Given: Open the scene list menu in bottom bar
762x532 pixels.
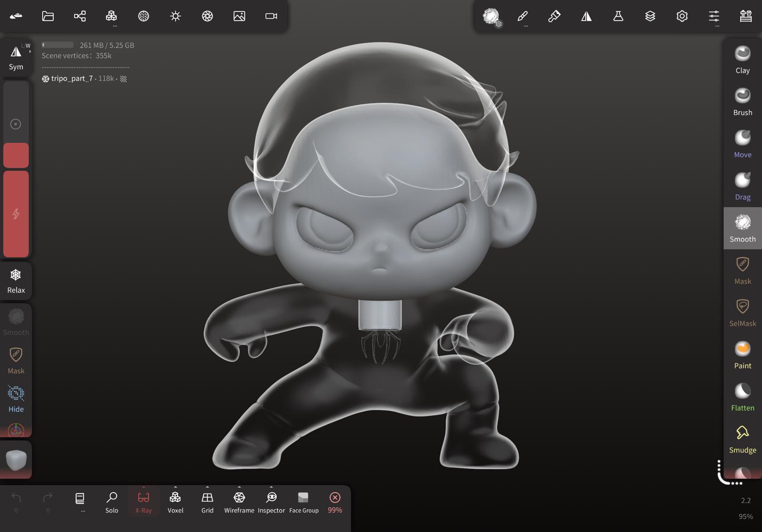Looking at the screenshot, I should (x=80, y=502).
